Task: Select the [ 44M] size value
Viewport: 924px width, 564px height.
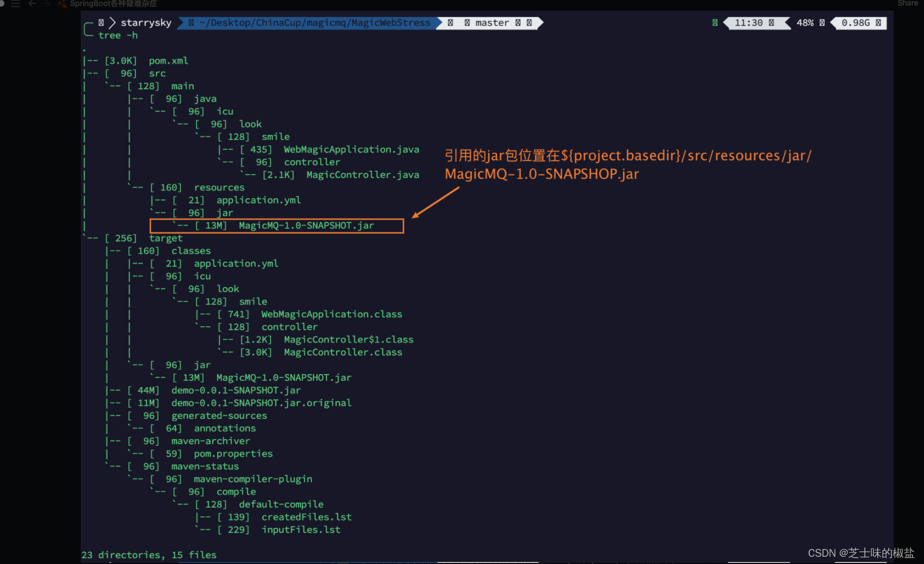Action: [144, 391]
